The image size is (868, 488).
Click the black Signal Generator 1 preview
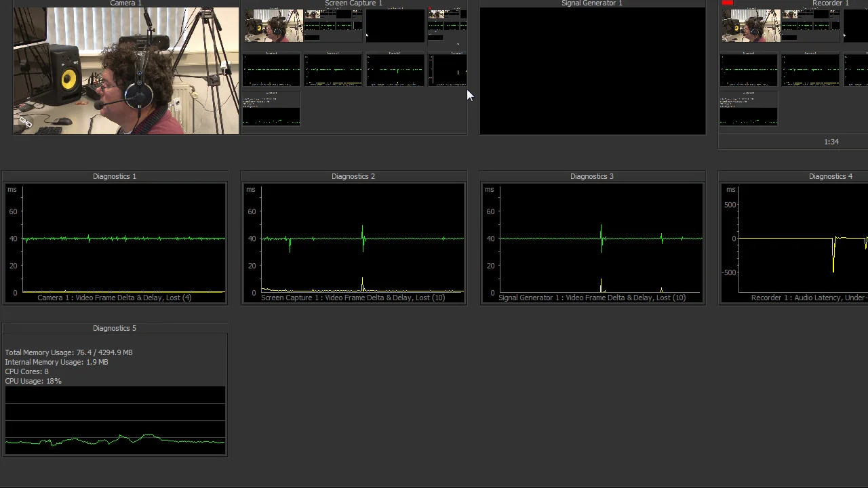(592, 70)
